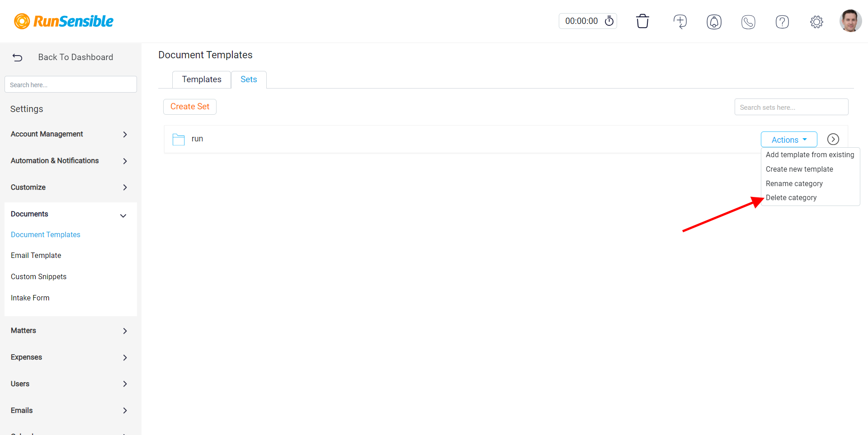Image resolution: width=868 pixels, height=435 pixels.
Task: Go Back To Dashboard
Action: tap(75, 57)
